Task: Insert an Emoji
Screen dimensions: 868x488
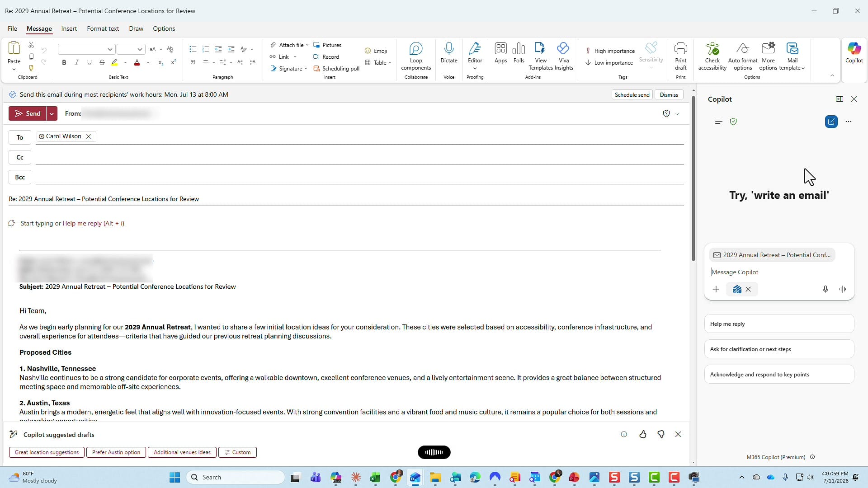Action: coord(376,51)
